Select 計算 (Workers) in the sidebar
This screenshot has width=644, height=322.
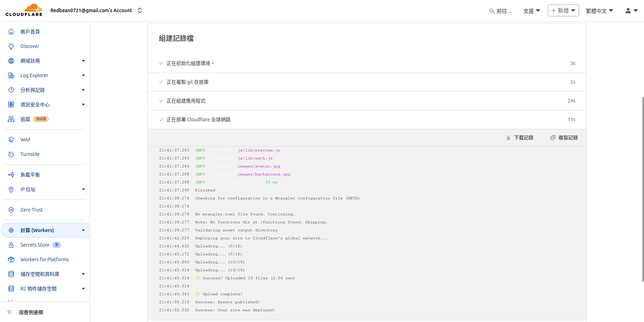click(x=37, y=230)
